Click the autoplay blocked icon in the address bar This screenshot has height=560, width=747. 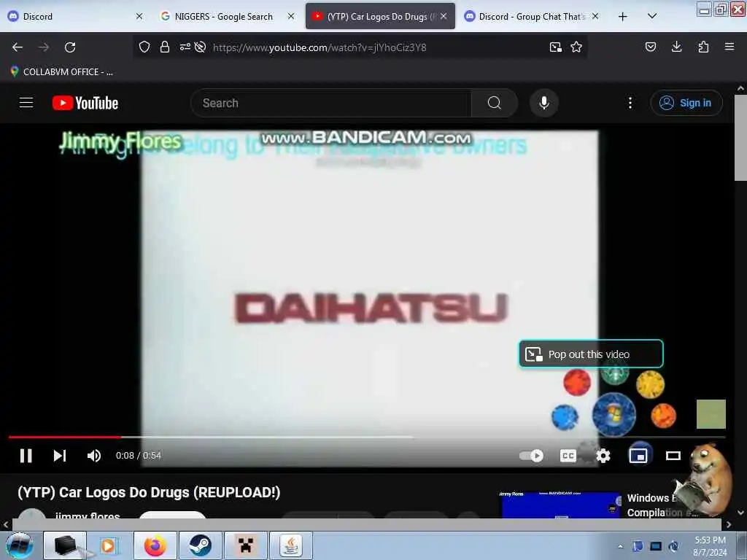click(x=200, y=47)
